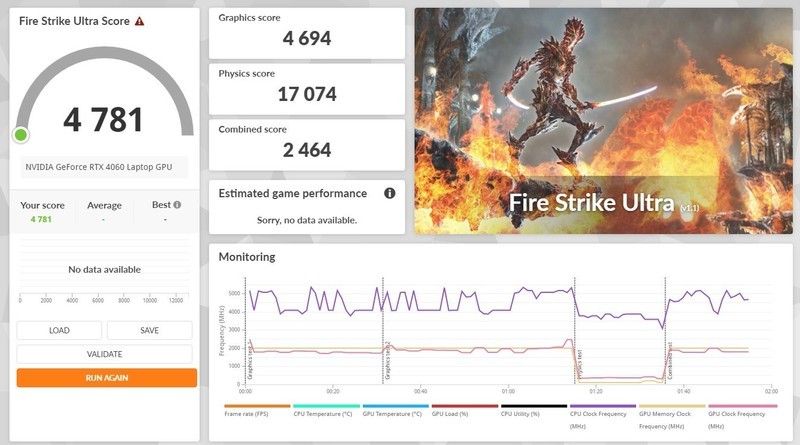
Task: Click the warning triangle beside Fire Strike Ultra Score
Action: tap(139, 21)
